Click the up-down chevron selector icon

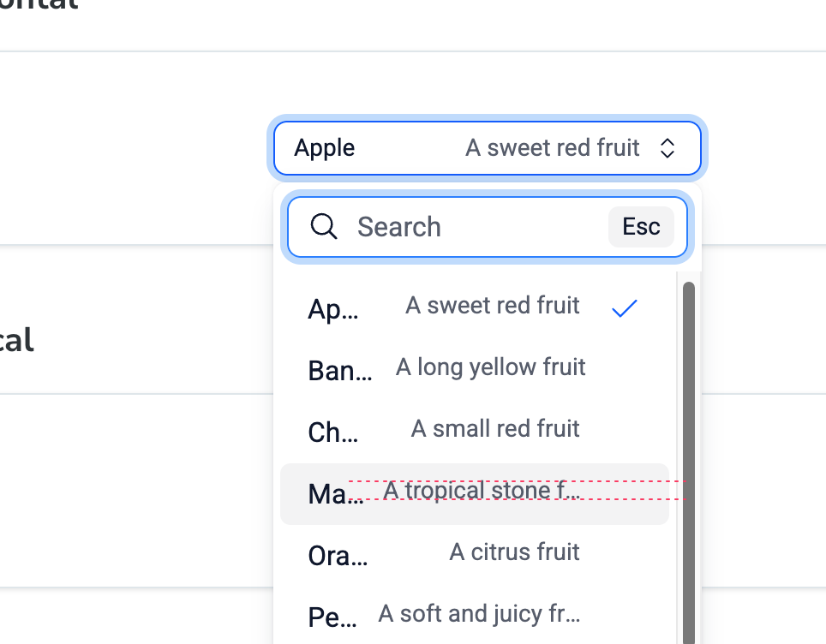coord(667,148)
